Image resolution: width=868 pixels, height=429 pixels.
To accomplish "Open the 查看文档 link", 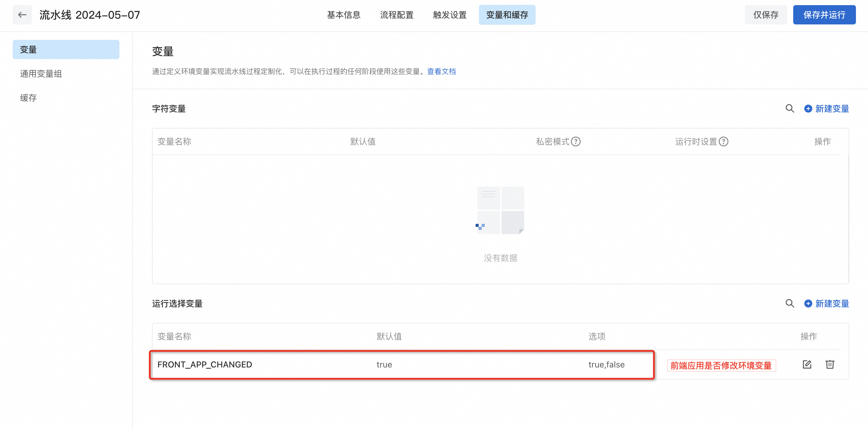I will pos(442,71).
